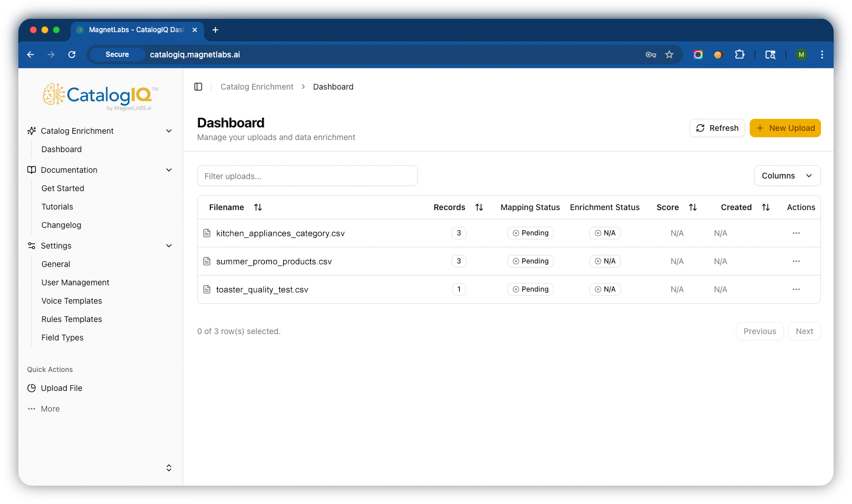The image size is (852, 504).
Task: Sort by Score using the arrows icon
Action: 693,207
